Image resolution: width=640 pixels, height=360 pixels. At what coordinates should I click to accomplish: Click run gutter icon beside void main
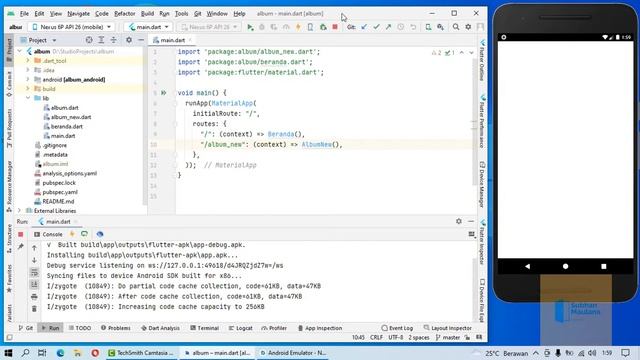click(164, 93)
